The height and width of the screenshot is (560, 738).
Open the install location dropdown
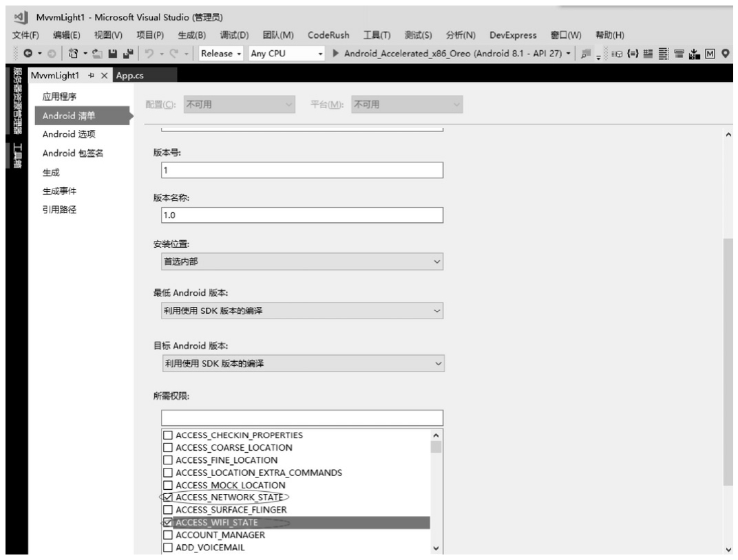[302, 261]
